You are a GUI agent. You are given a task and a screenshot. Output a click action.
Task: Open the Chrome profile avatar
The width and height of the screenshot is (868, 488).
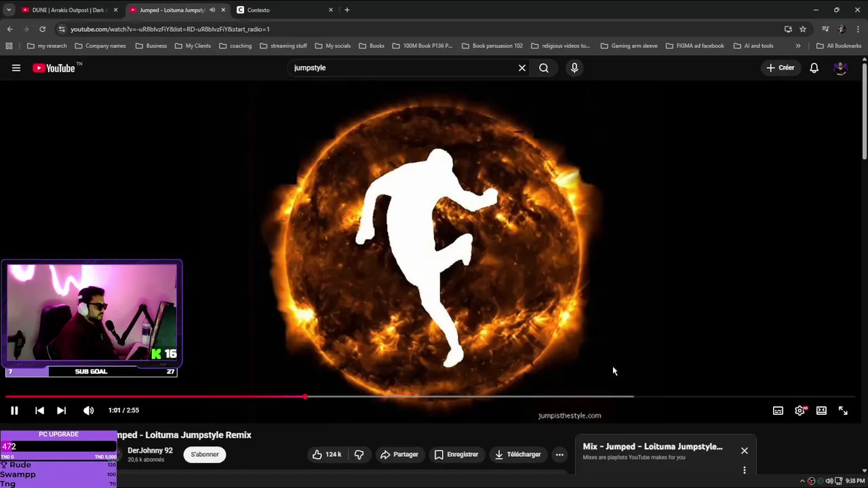[x=842, y=29]
